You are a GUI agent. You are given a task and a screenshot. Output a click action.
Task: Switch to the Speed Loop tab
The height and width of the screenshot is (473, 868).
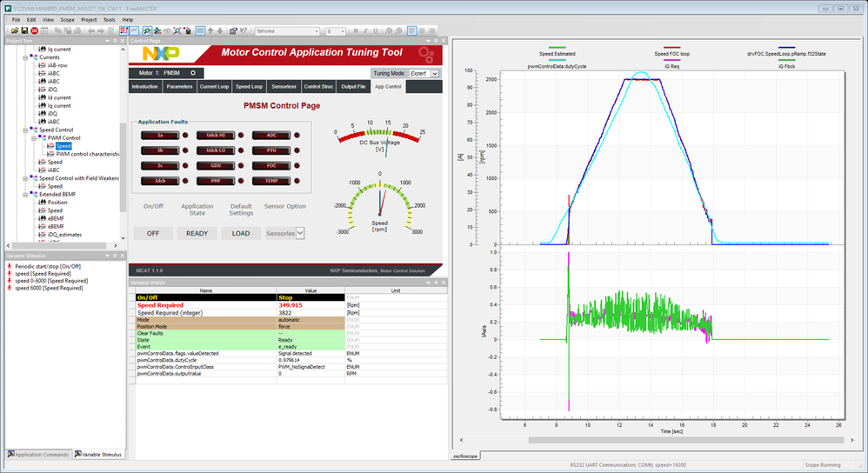(x=249, y=86)
